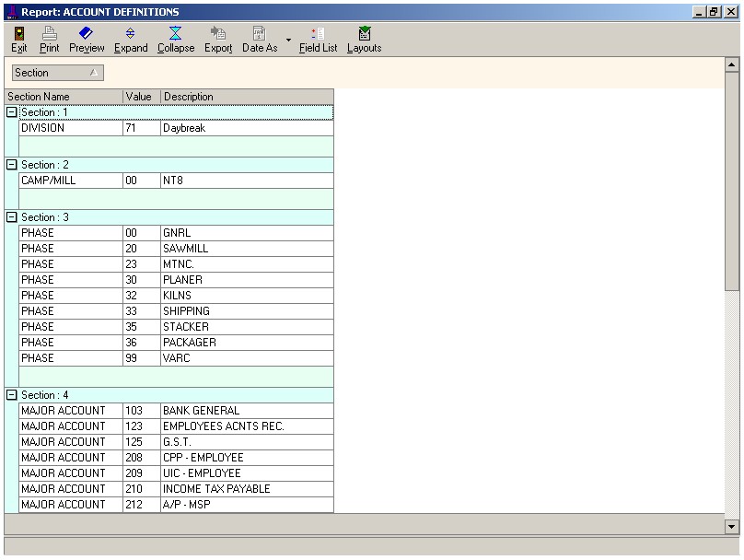744x560 pixels.
Task: Open the dropdown arrow beside Date As
Action: [x=288, y=41]
